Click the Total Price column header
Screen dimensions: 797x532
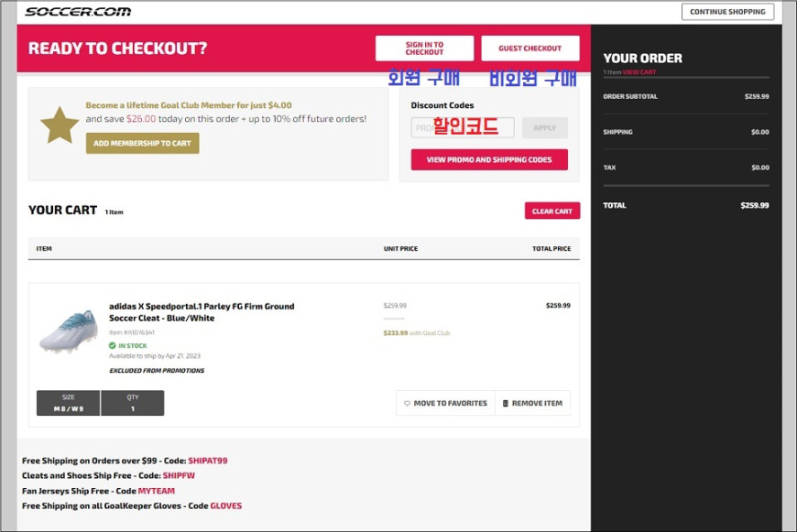[551, 248]
